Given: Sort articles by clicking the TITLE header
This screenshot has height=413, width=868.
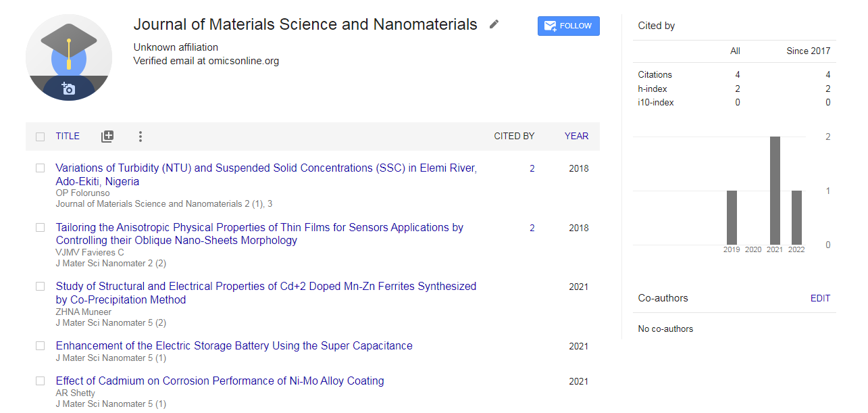Looking at the screenshot, I should 68,136.
